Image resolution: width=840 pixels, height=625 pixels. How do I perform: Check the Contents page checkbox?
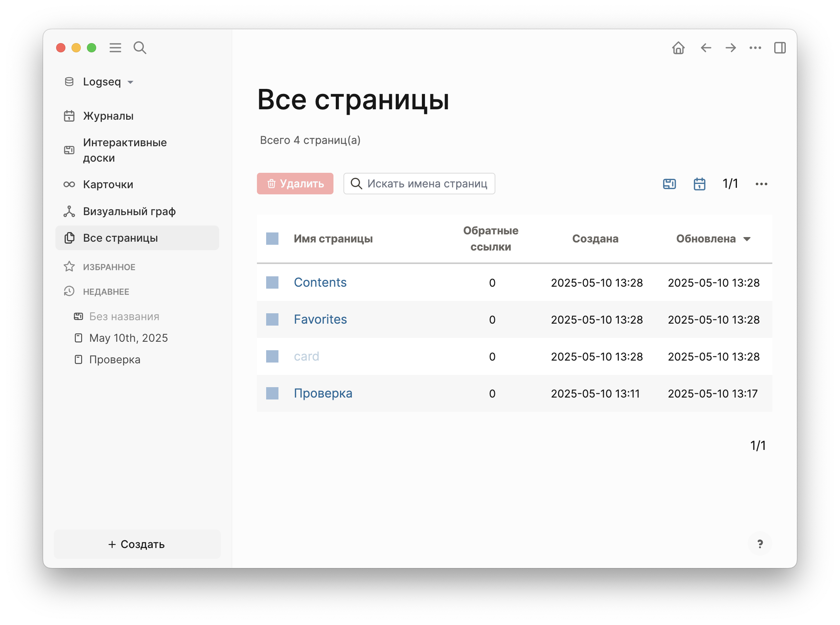pos(272,282)
